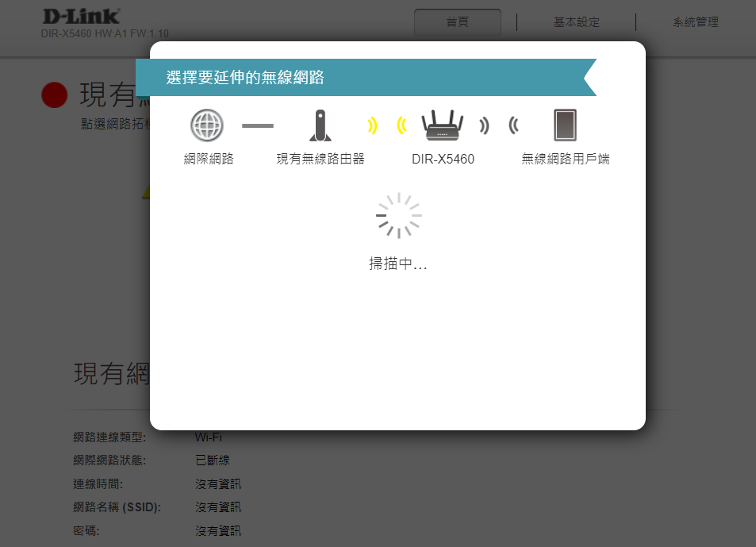This screenshot has width=756, height=547.
Task: Click the line connecting Internet and router
Action: click(x=258, y=125)
